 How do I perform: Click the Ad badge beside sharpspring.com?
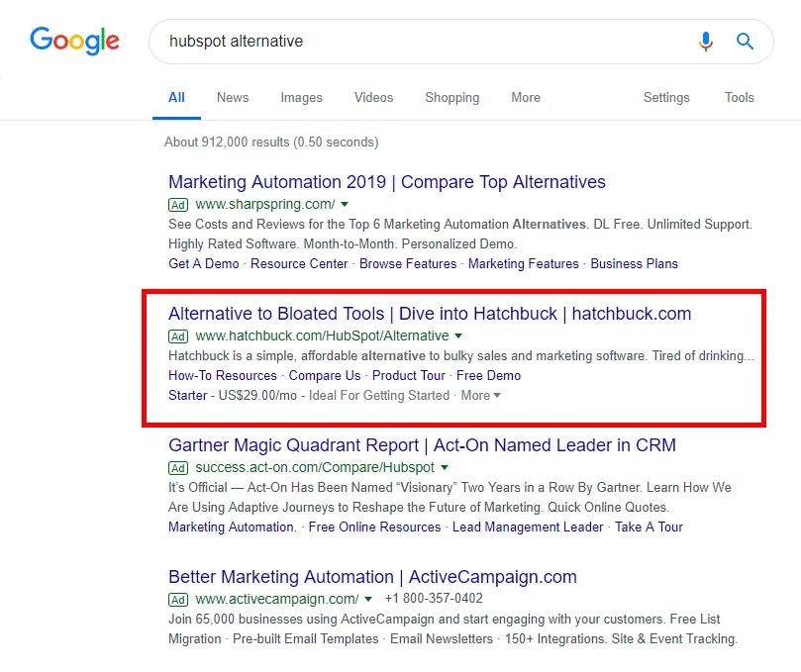(x=178, y=205)
